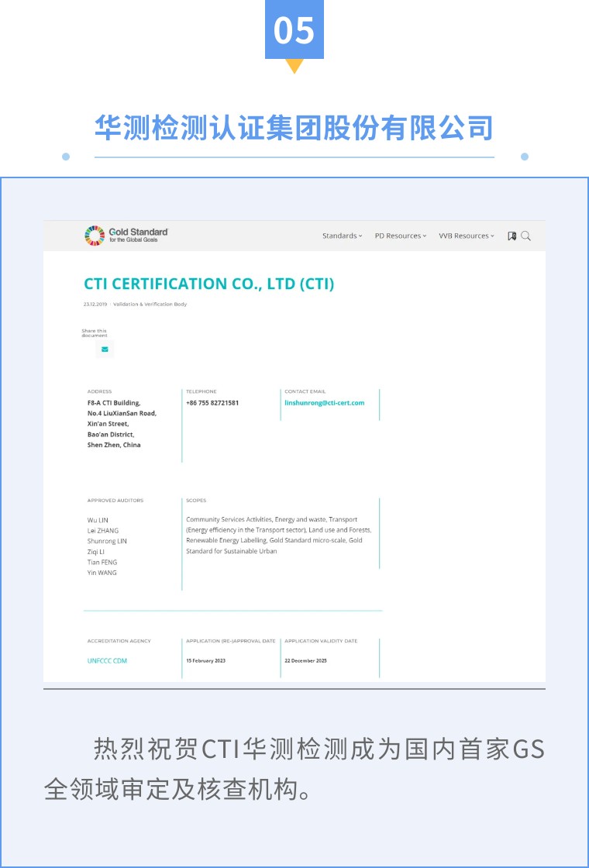Expand the Standards dropdown menu
This screenshot has width=589, height=868.
click(342, 236)
